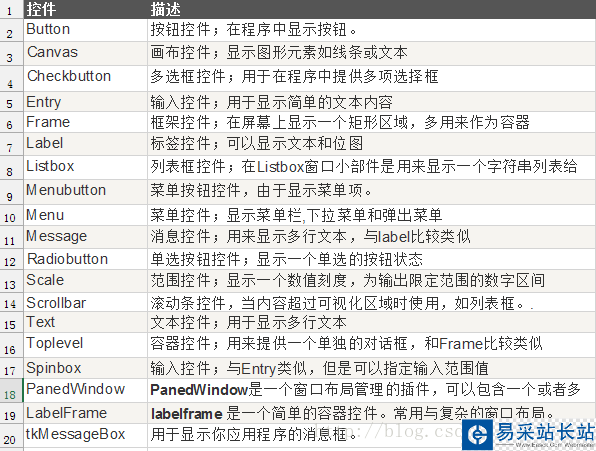Image resolution: width=596 pixels, height=451 pixels.
Task: Select the Menubutton cell
Action: (86, 192)
